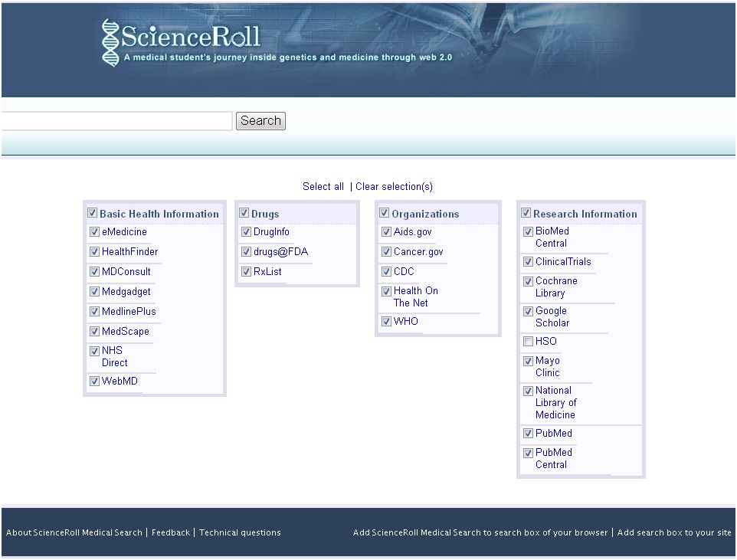Click Add search box to your site
The image size is (737, 560).
pyautogui.click(x=674, y=533)
